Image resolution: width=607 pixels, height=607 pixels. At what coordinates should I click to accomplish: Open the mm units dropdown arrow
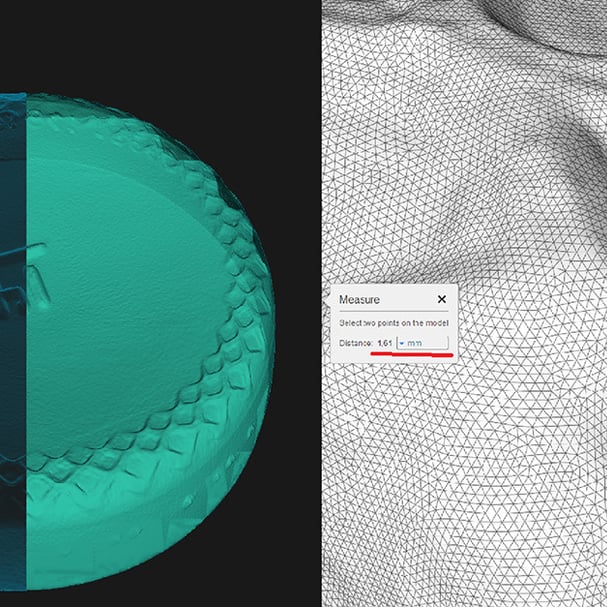pos(401,343)
